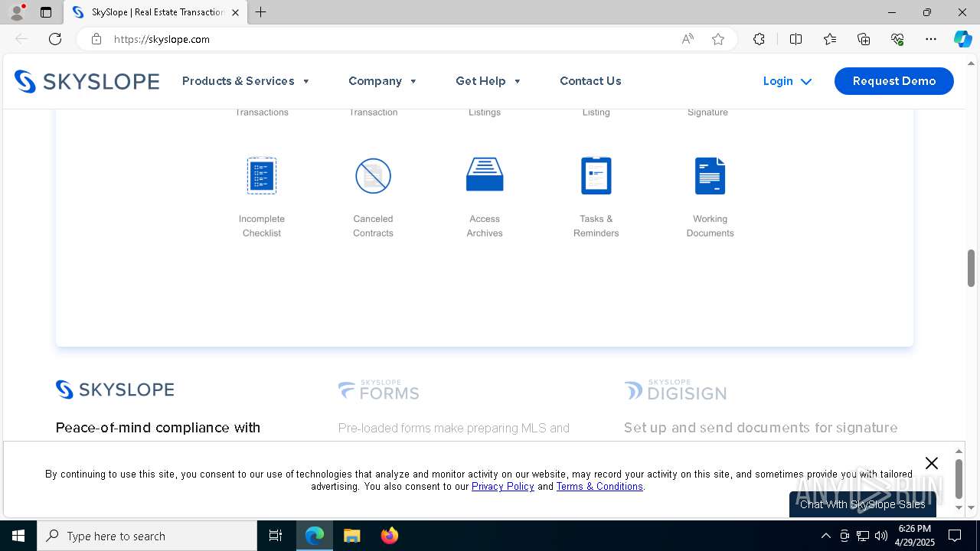This screenshot has height=551, width=980.
Task: Open a new tab with plus
Action: [261, 12]
